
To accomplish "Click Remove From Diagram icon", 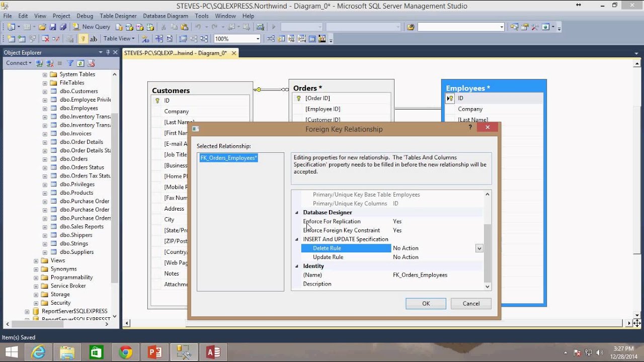I will pyautogui.click(x=56, y=39).
